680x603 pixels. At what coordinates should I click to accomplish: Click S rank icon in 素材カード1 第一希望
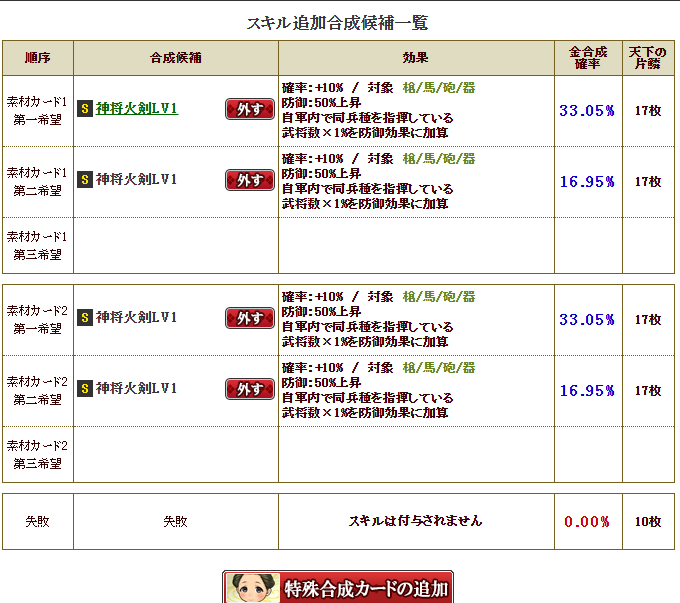click(85, 108)
